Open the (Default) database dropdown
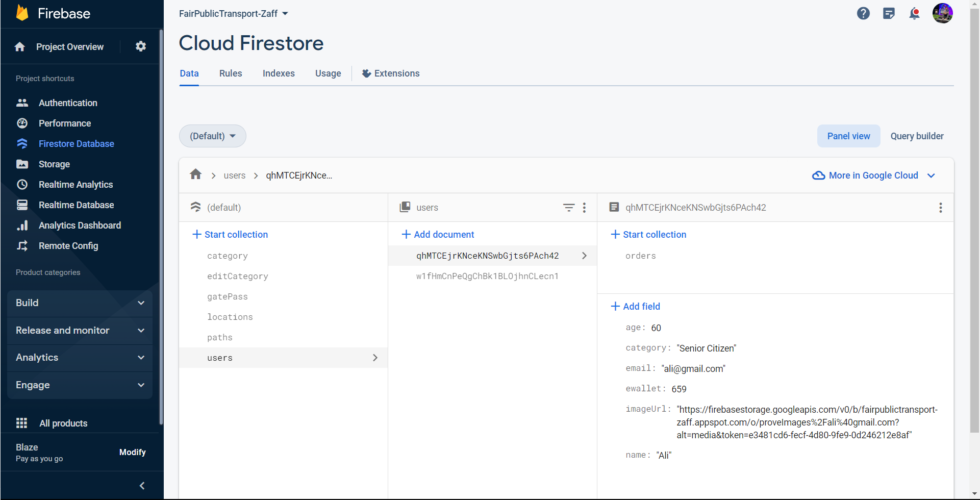The image size is (980, 500). 213,136
